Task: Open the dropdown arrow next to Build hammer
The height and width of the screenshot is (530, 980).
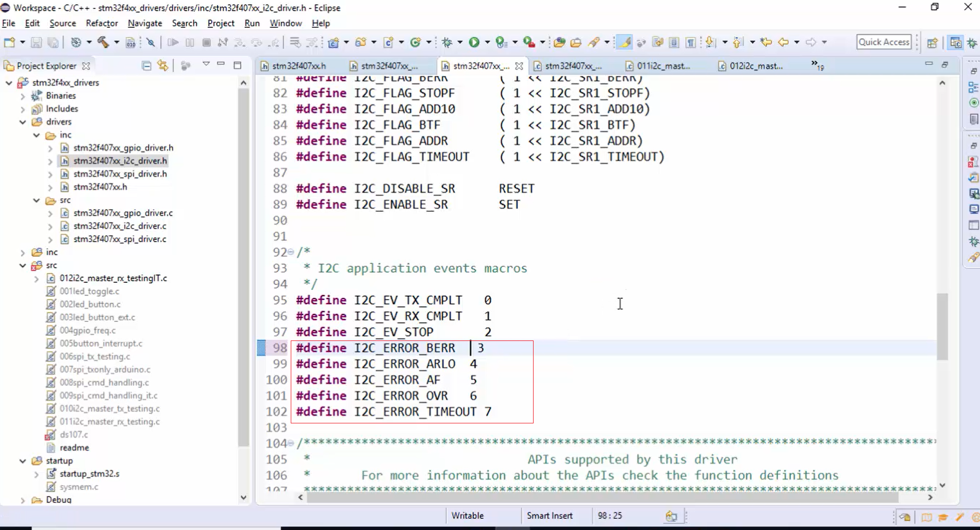Action: pos(116,42)
